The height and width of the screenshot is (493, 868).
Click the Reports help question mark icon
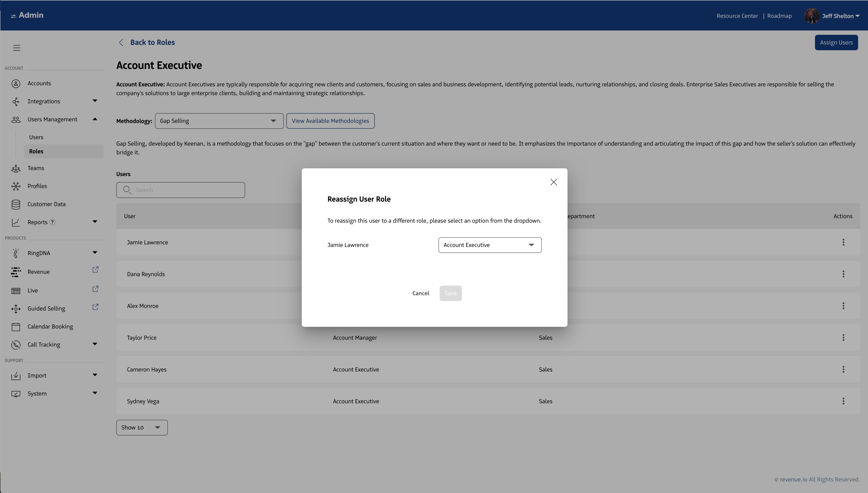click(52, 222)
